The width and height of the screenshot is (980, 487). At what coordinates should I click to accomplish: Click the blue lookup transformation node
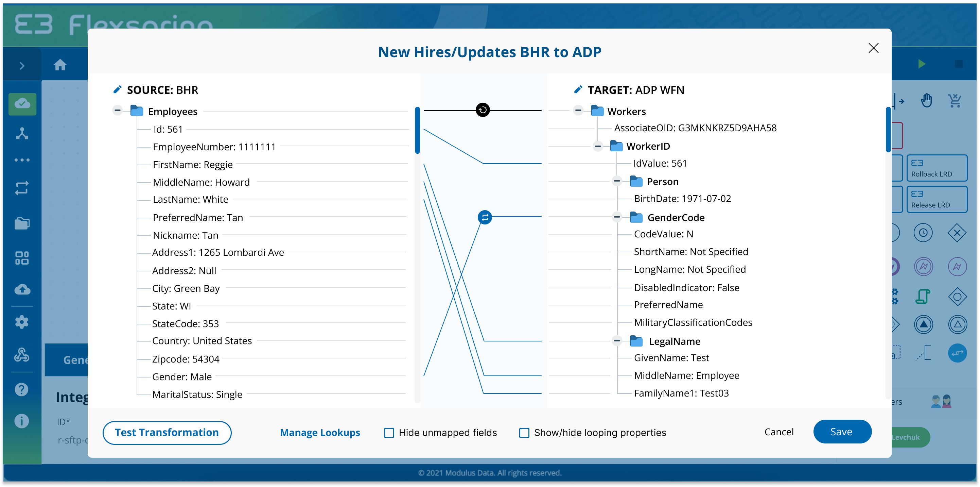485,217
